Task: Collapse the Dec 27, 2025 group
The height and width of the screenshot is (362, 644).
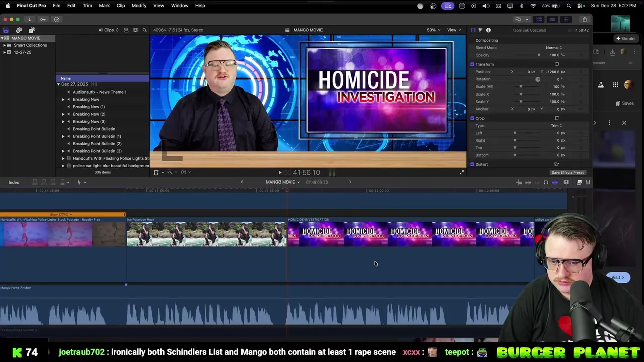Action: coord(58,84)
